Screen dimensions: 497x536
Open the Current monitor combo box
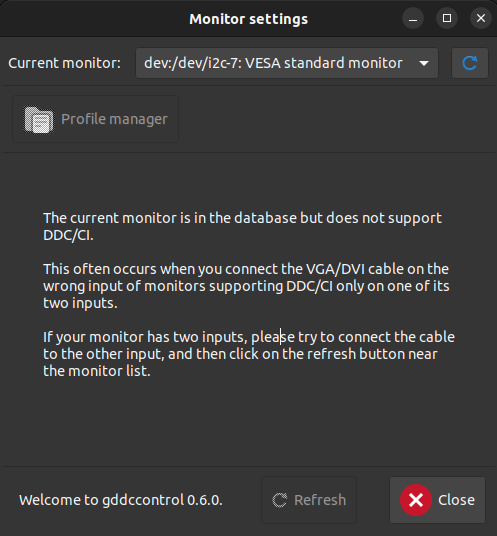click(287, 63)
